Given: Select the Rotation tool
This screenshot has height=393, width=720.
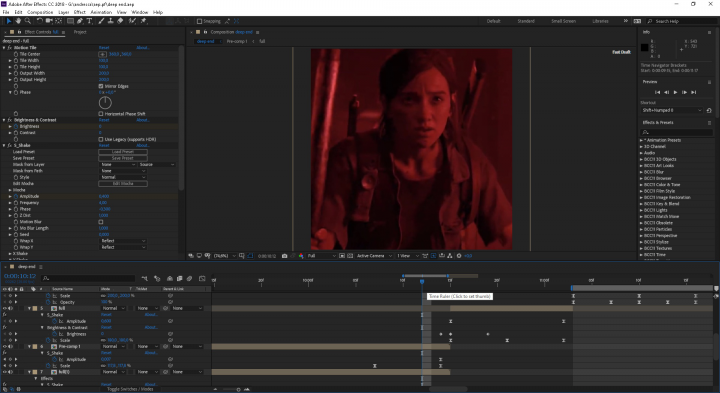Looking at the screenshot, I should (39, 21).
